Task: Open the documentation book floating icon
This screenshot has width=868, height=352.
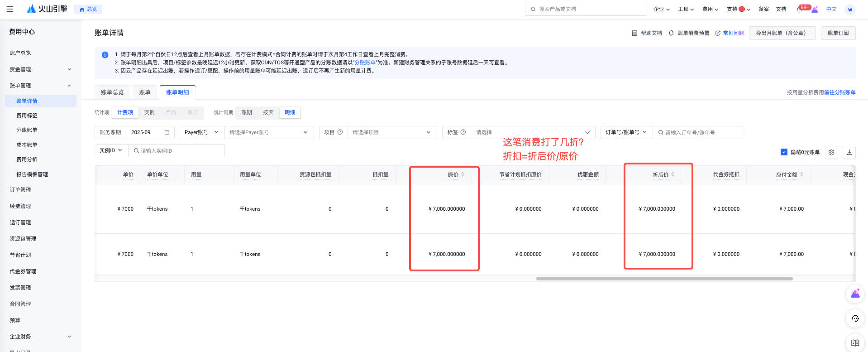Action: 855,343
